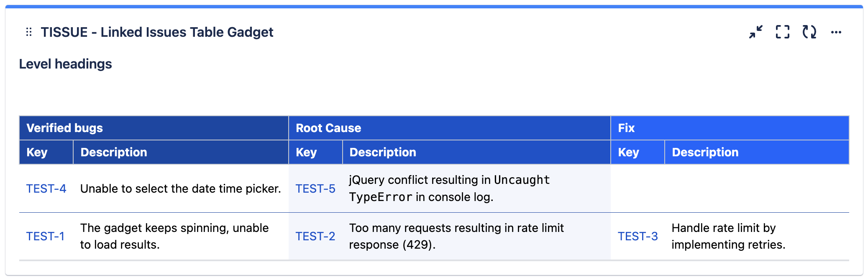Open issue TEST-5
Viewport: 868px width, 280px height.
pyautogui.click(x=315, y=188)
